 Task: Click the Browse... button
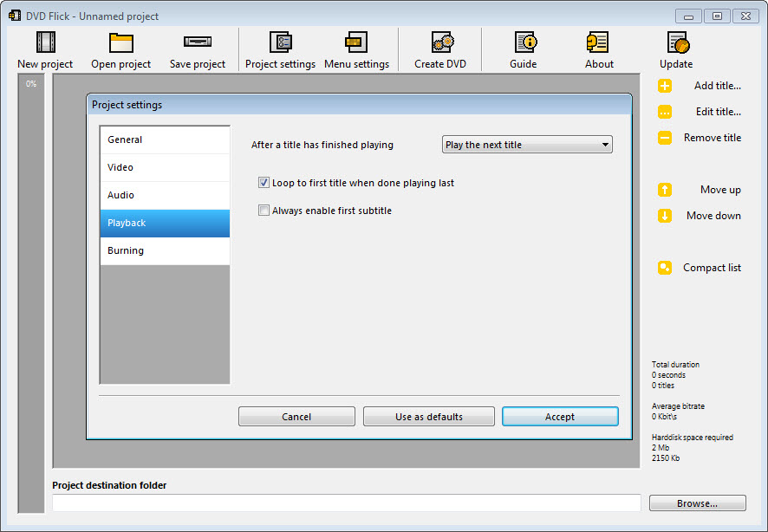click(698, 503)
